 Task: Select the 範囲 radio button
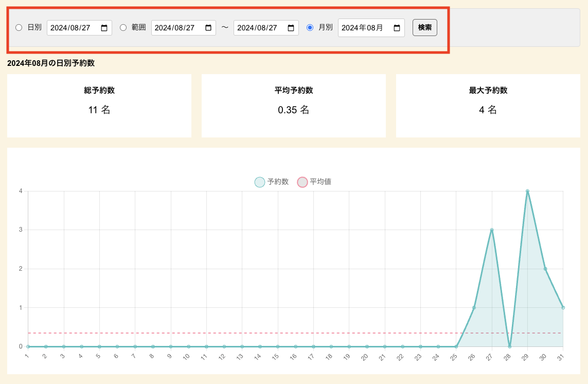pos(123,28)
